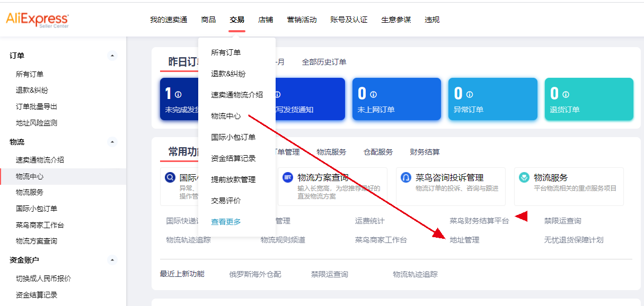The width and height of the screenshot is (644, 306).
Task: Click info icon on 异常订单 card
Action: click(x=470, y=95)
